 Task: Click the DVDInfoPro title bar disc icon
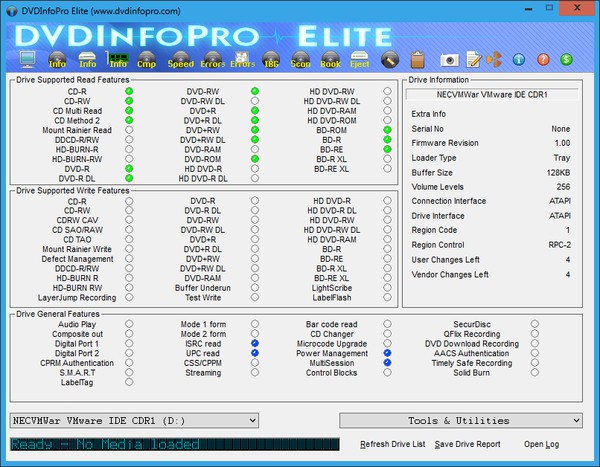(x=11, y=11)
